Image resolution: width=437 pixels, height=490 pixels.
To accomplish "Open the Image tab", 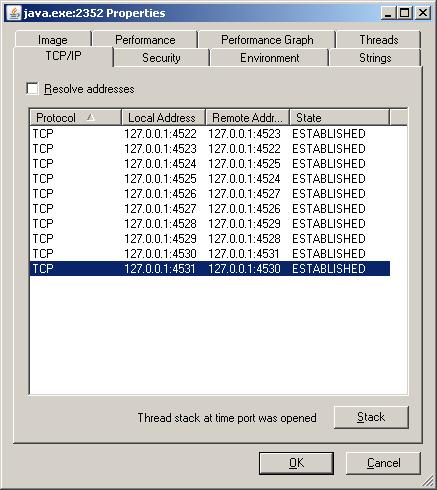I will pos(53,40).
